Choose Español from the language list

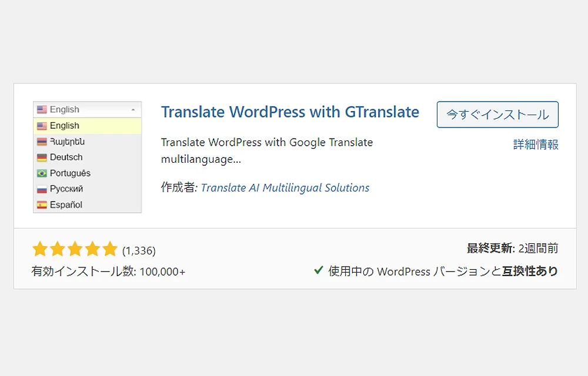click(88, 204)
